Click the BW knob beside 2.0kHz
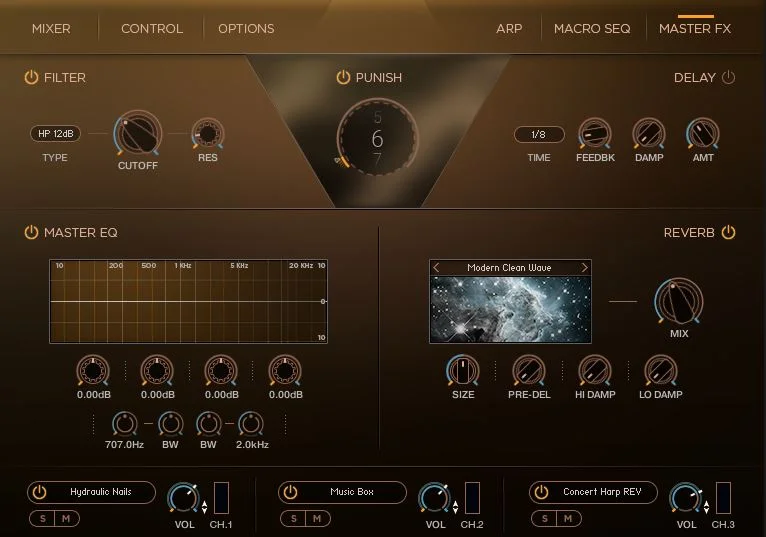Image resolution: width=766 pixels, height=537 pixels. point(209,423)
